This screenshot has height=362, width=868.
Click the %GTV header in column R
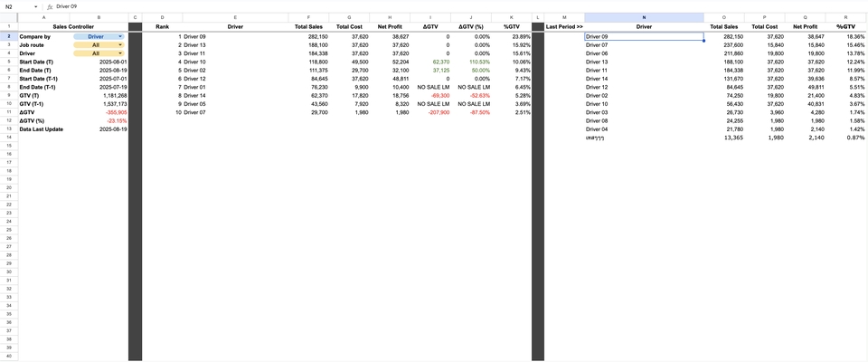845,27
